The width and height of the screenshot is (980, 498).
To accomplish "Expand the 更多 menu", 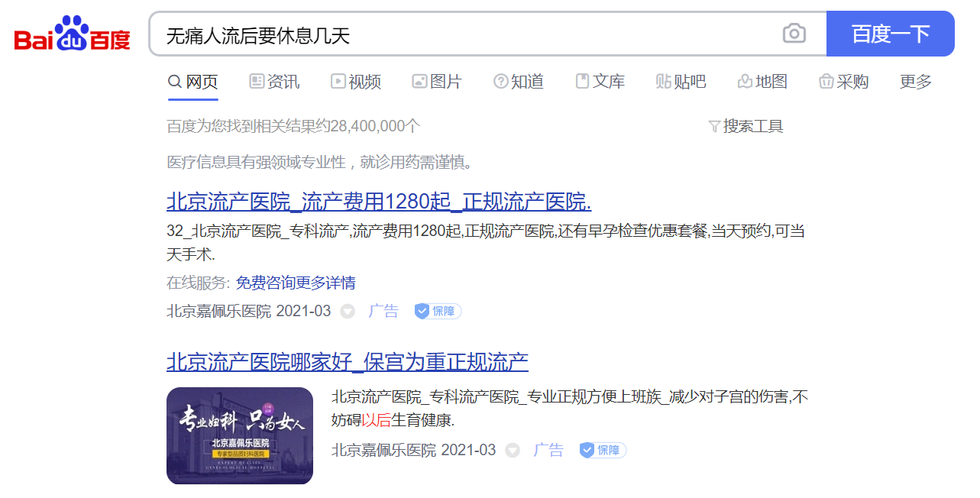I will pos(916,82).
